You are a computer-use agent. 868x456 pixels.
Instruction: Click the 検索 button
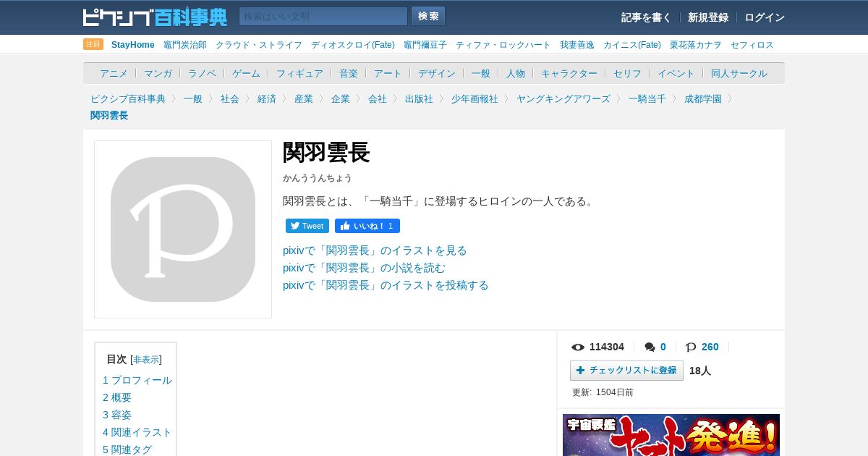tap(428, 17)
